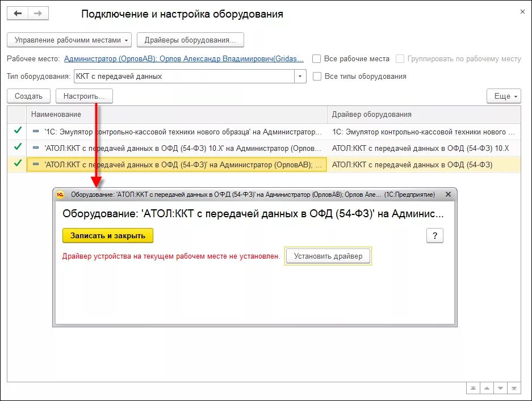Click Записать и закрыть button
This screenshot has width=532, height=401.
[x=108, y=235]
